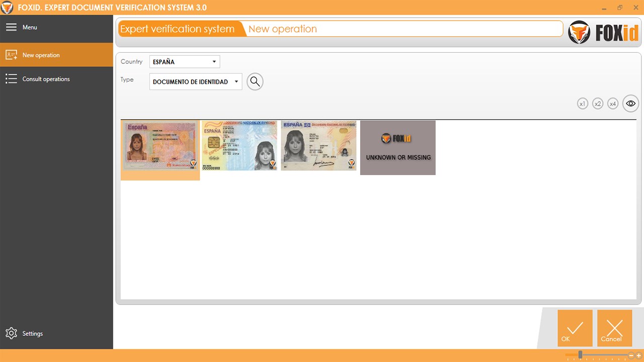Set thumbnail zoom to x1
The image size is (644, 362).
(583, 104)
